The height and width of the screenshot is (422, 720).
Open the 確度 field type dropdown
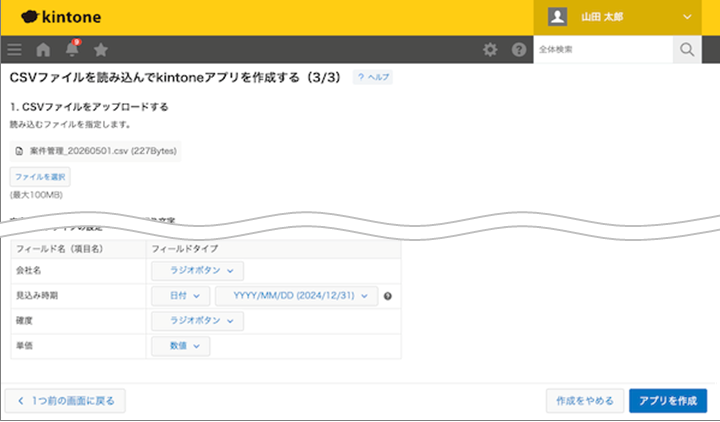click(x=197, y=321)
